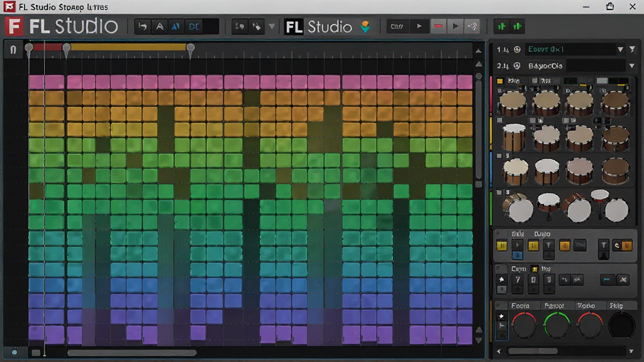Click the speaker-like icon at end of transport controls

pyautogui.click(x=472, y=26)
